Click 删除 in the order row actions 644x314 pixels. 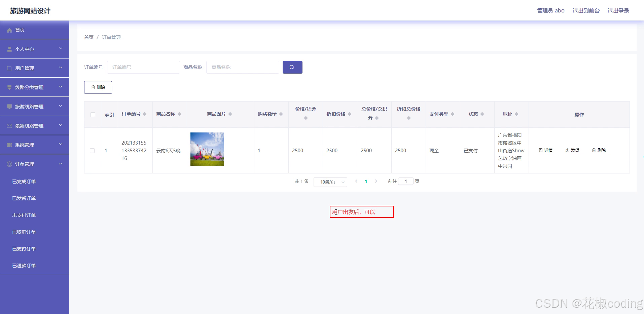pyautogui.click(x=599, y=150)
